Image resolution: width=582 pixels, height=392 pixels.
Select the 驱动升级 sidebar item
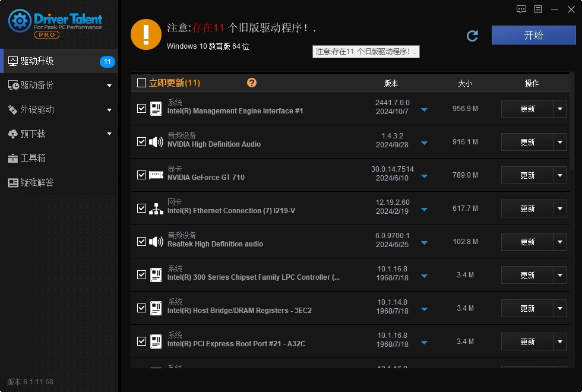59,61
